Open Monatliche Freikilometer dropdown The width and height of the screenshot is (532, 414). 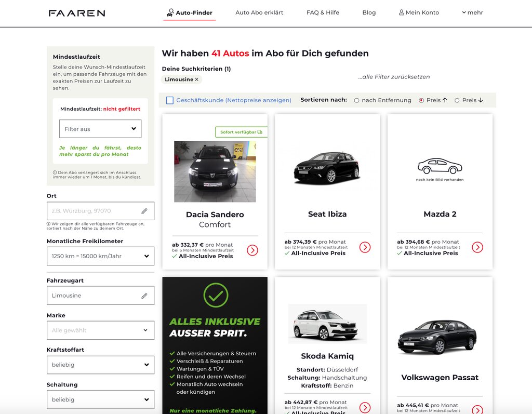pyautogui.click(x=100, y=256)
